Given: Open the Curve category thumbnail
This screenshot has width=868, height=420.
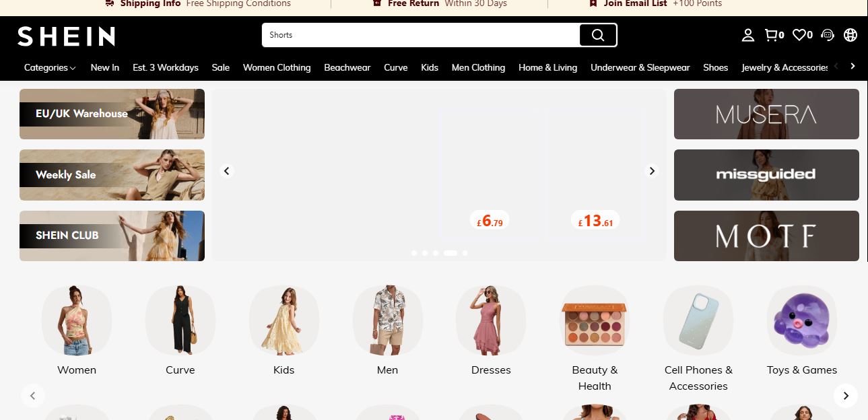Looking at the screenshot, I should 180,320.
